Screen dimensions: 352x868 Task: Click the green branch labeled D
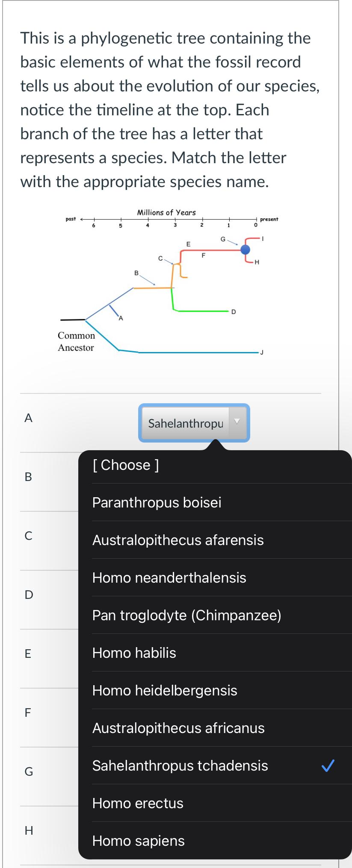click(x=201, y=312)
